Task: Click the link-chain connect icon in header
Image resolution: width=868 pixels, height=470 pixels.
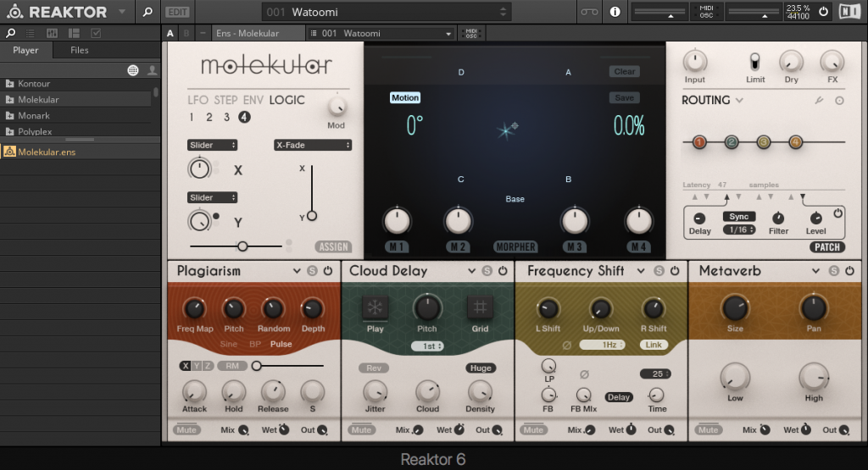Action: pyautogui.click(x=589, y=12)
